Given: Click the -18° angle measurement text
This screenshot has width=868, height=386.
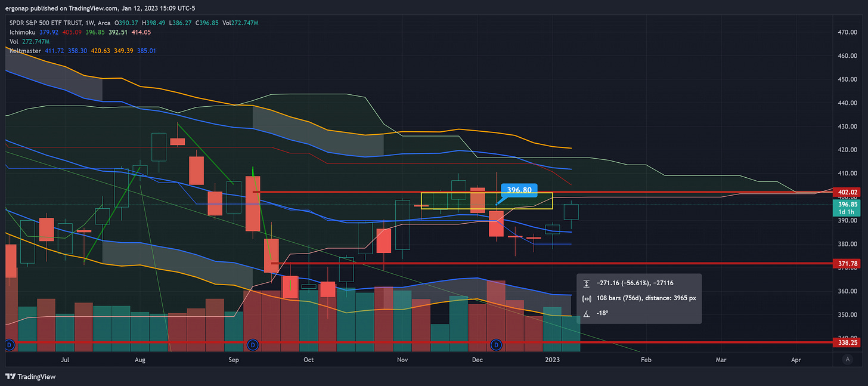Looking at the screenshot, I should click(603, 313).
